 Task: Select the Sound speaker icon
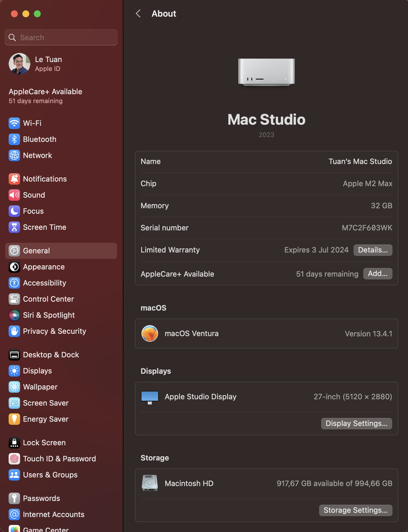(14, 195)
